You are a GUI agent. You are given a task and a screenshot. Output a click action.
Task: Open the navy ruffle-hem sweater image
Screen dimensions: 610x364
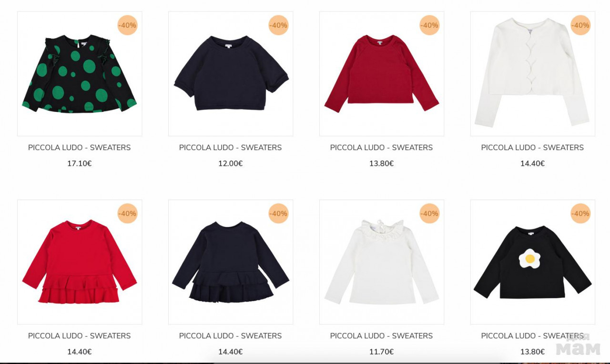(x=231, y=262)
